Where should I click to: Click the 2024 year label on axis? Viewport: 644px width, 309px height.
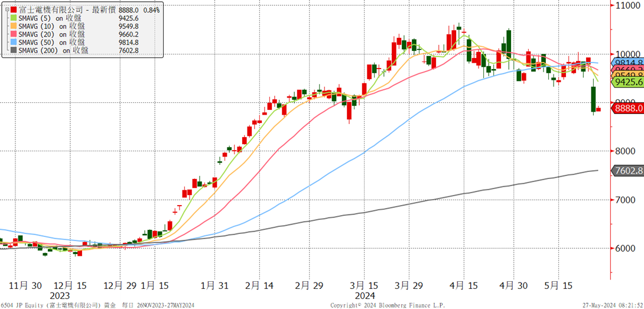pyautogui.click(x=366, y=295)
